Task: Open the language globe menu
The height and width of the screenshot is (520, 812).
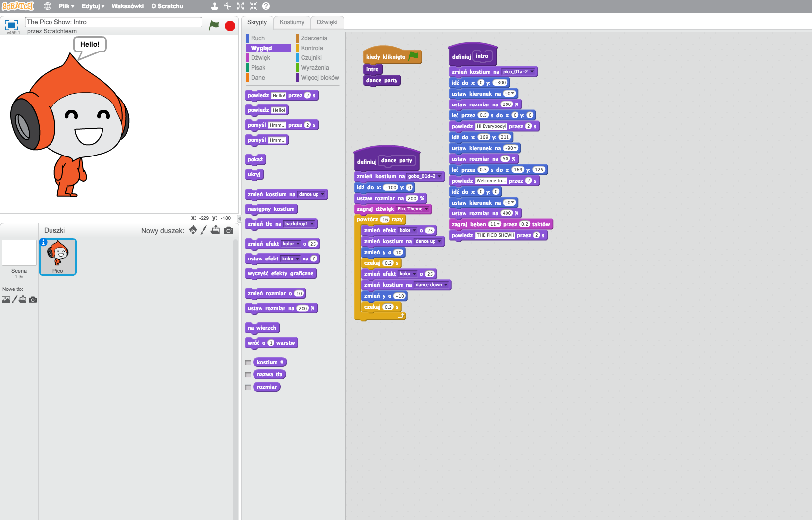Action: pyautogui.click(x=48, y=6)
